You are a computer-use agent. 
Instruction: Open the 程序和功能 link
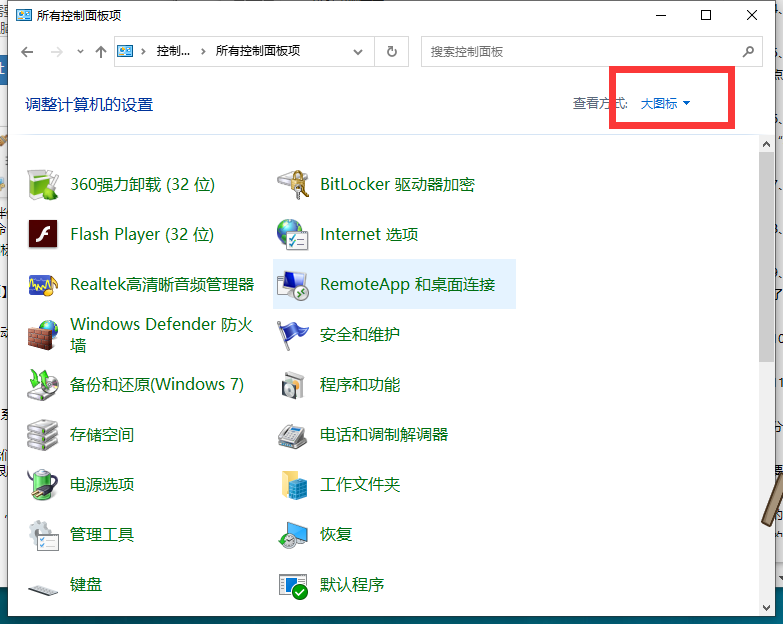(x=360, y=384)
